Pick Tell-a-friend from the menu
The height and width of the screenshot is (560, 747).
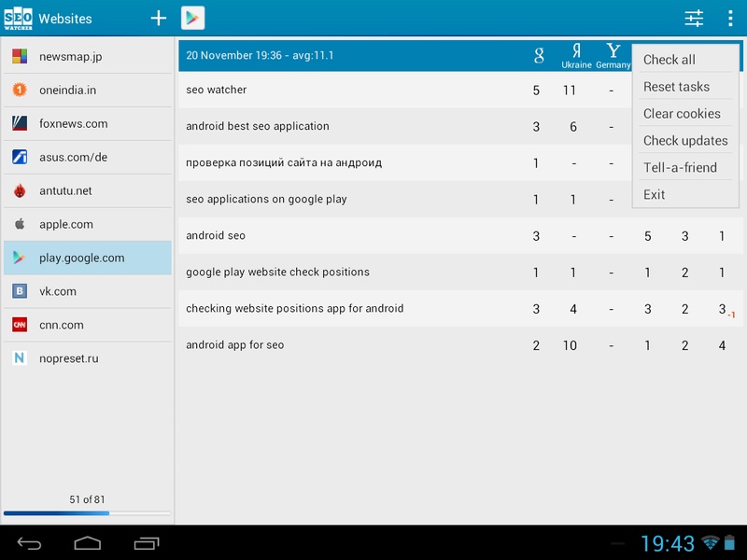[x=685, y=168]
